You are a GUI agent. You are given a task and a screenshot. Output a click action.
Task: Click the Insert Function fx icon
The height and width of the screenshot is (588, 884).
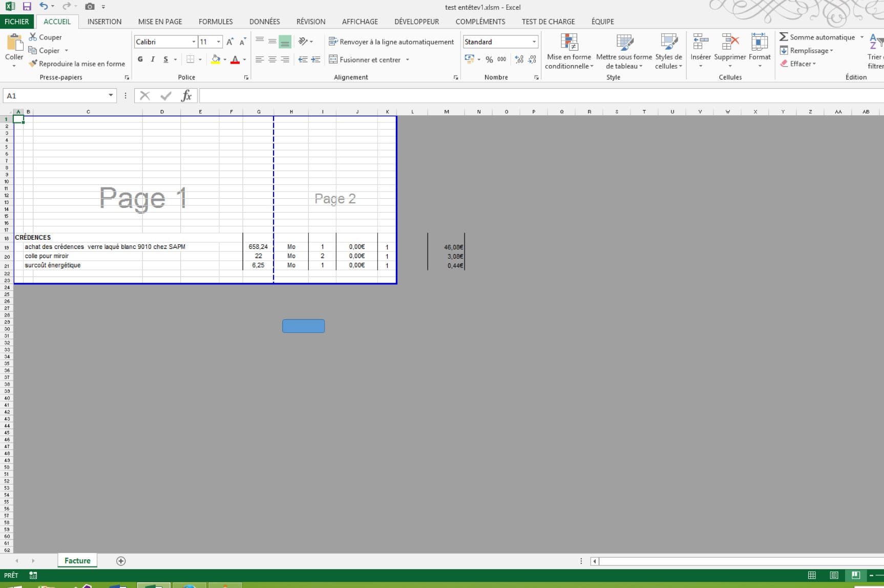coord(186,96)
